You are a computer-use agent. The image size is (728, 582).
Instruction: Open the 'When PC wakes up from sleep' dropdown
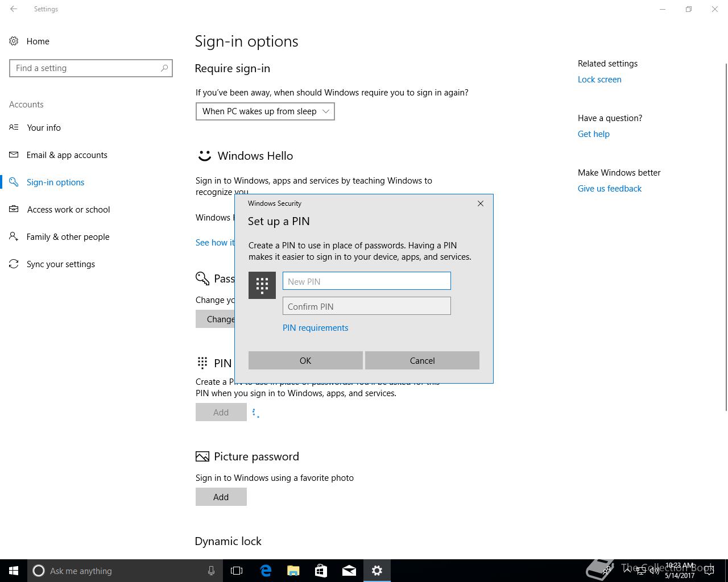click(x=265, y=111)
